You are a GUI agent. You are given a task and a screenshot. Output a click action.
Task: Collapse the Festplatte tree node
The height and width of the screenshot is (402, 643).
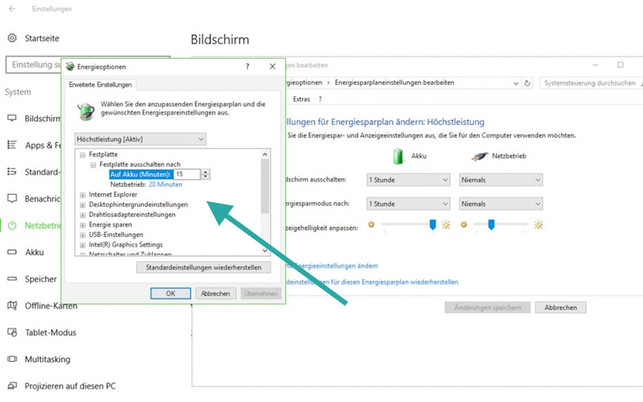pyautogui.click(x=83, y=154)
